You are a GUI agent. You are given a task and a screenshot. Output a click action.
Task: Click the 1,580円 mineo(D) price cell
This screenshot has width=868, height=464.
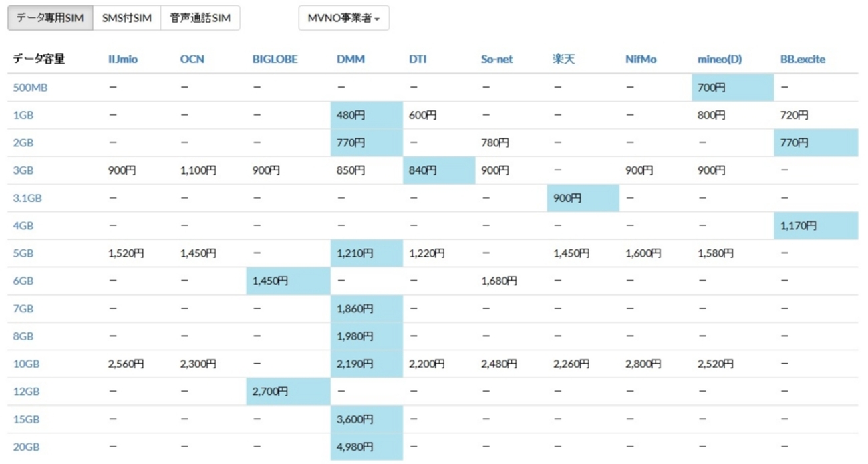tap(732, 253)
